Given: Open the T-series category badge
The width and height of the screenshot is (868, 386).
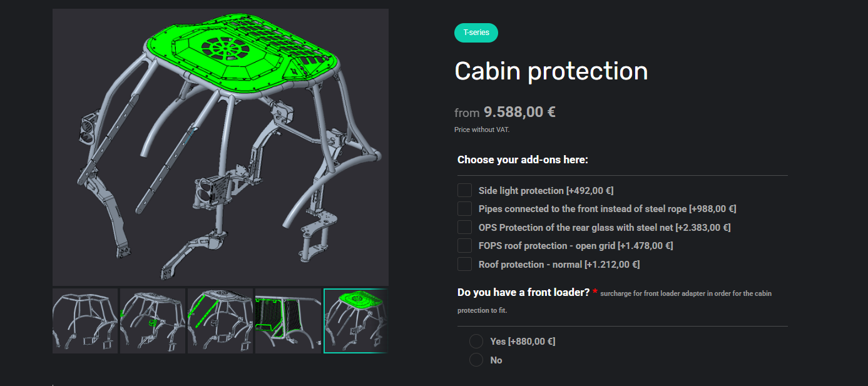Looking at the screenshot, I should click(476, 33).
